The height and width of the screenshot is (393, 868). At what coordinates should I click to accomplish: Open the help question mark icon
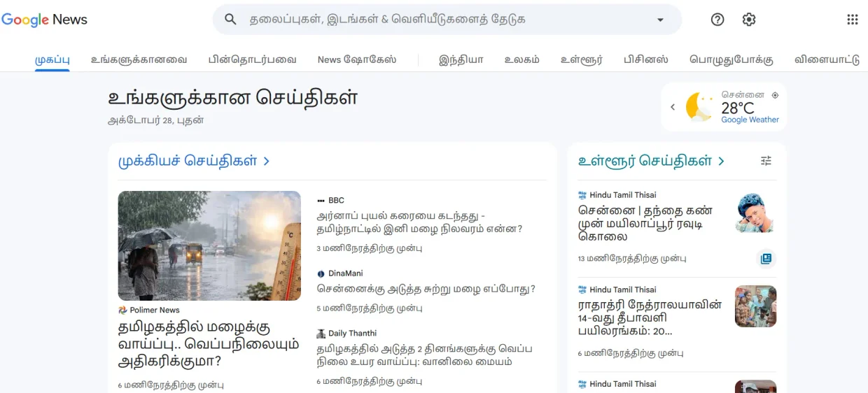pyautogui.click(x=717, y=20)
